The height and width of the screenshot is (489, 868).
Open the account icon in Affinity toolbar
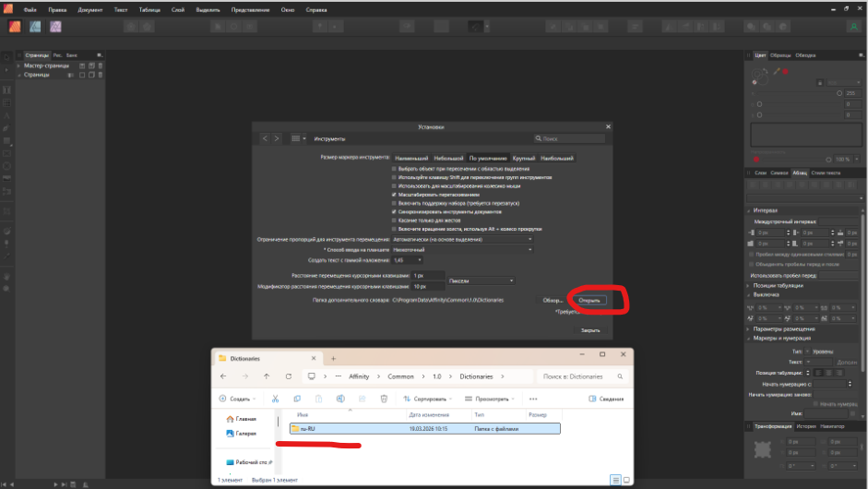(853, 27)
